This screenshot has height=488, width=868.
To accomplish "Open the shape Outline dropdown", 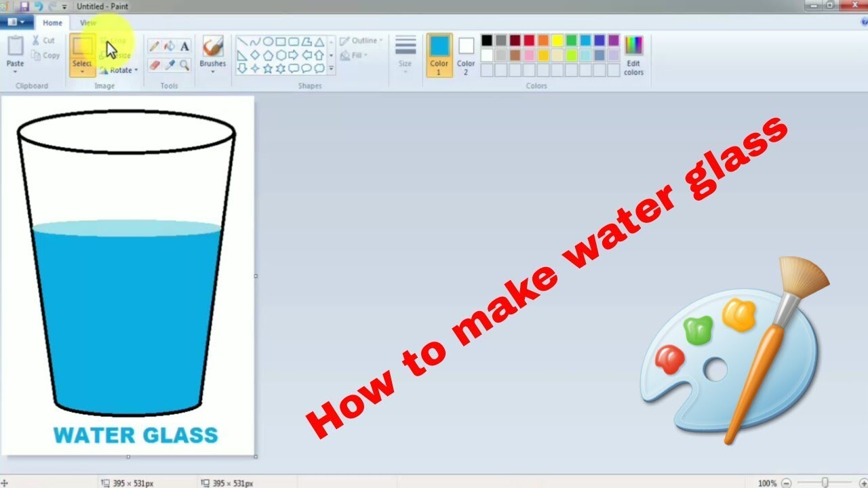I will point(361,41).
